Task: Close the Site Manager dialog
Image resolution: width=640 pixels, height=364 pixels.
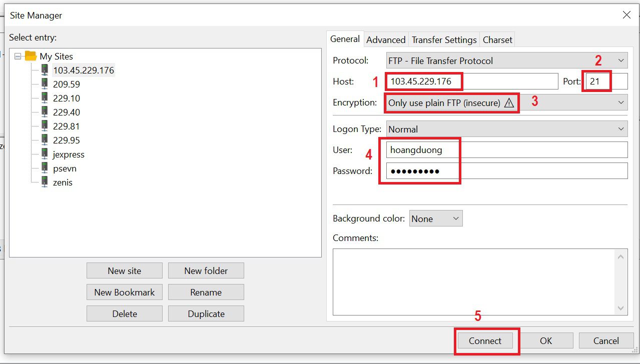Action: (626, 15)
